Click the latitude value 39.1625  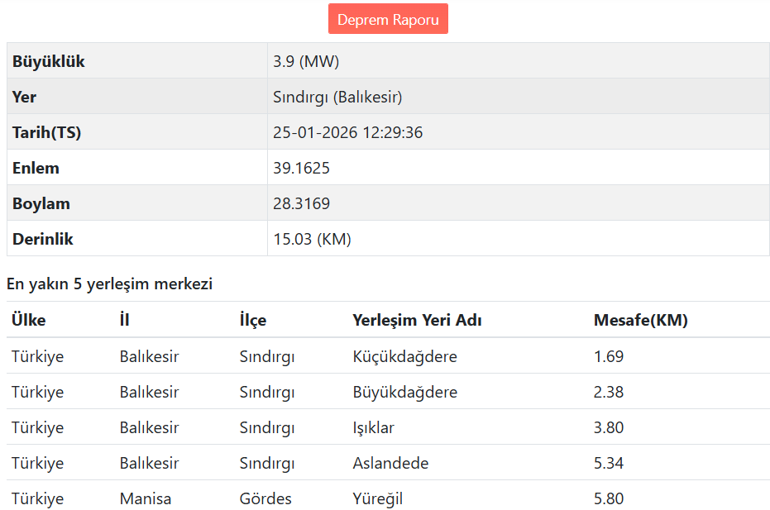click(x=301, y=168)
